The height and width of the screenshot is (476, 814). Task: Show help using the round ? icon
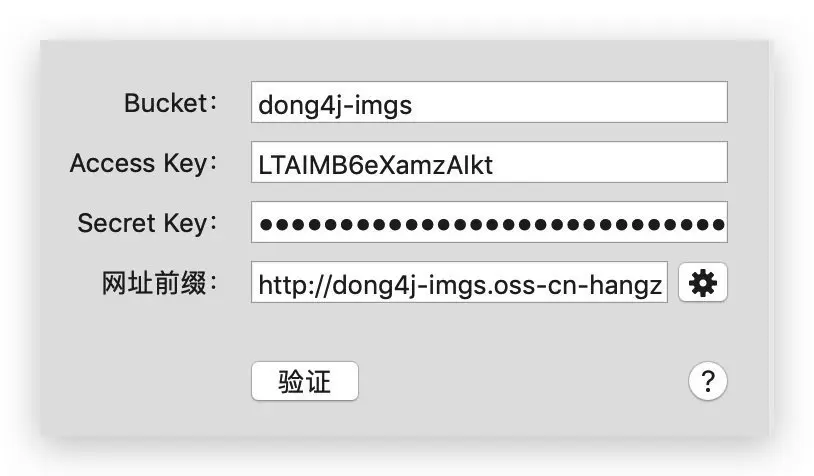pos(707,381)
